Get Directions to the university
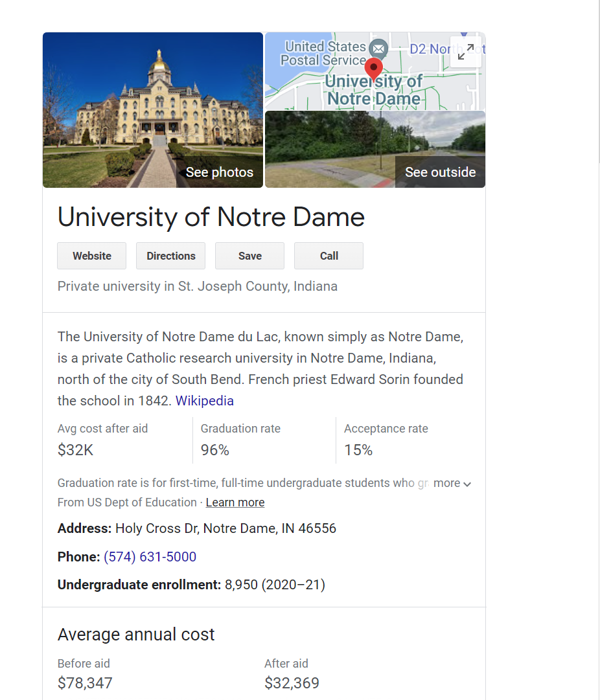Image resolution: width=600 pixels, height=700 pixels. coord(170,256)
